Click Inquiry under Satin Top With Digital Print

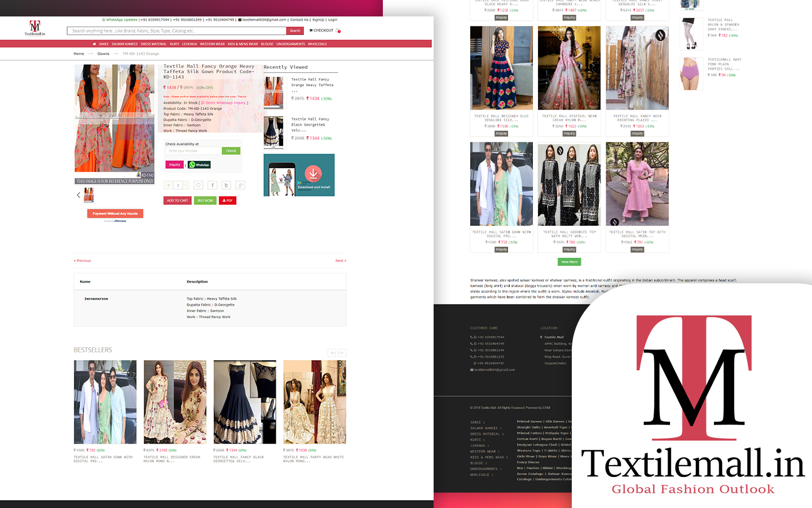(x=637, y=249)
